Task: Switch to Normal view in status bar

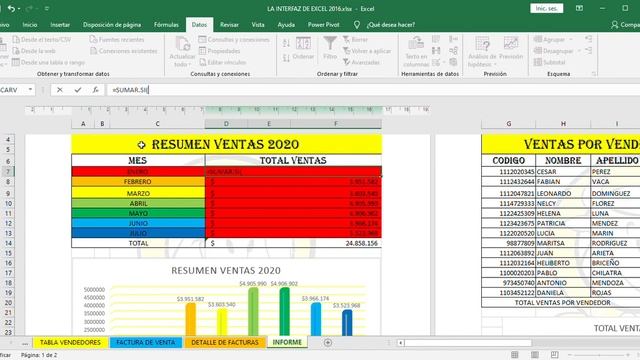Action: pyautogui.click(x=515, y=355)
